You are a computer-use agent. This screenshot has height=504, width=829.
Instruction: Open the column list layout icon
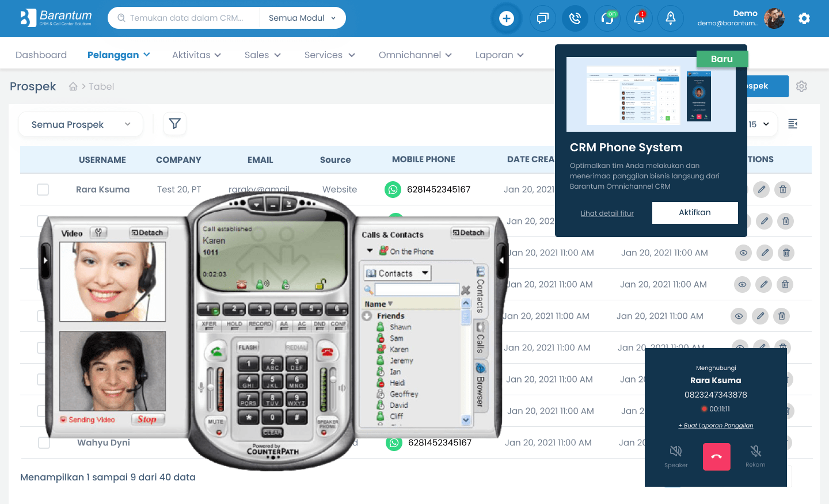[793, 124]
